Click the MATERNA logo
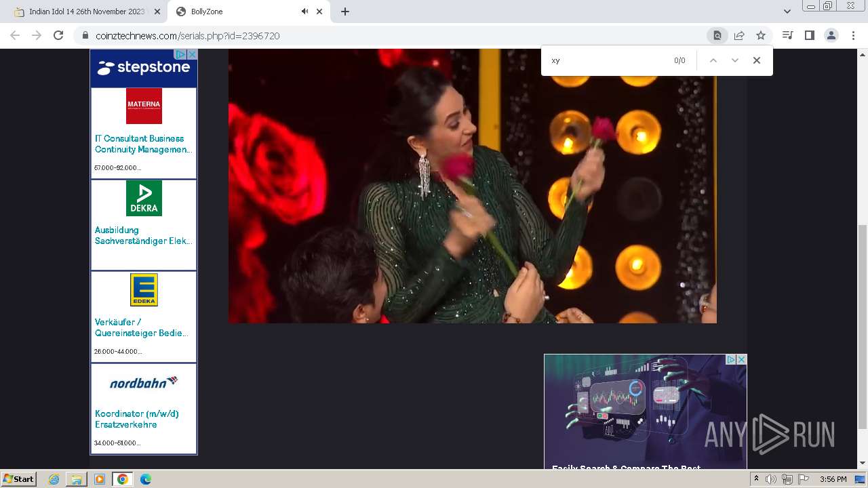 [144, 106]
